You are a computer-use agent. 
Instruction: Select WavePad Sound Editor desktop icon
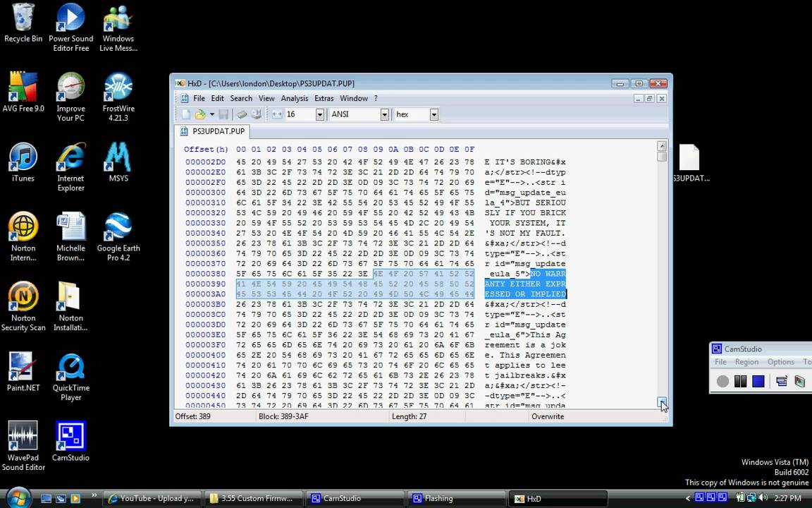coord(23,447)
